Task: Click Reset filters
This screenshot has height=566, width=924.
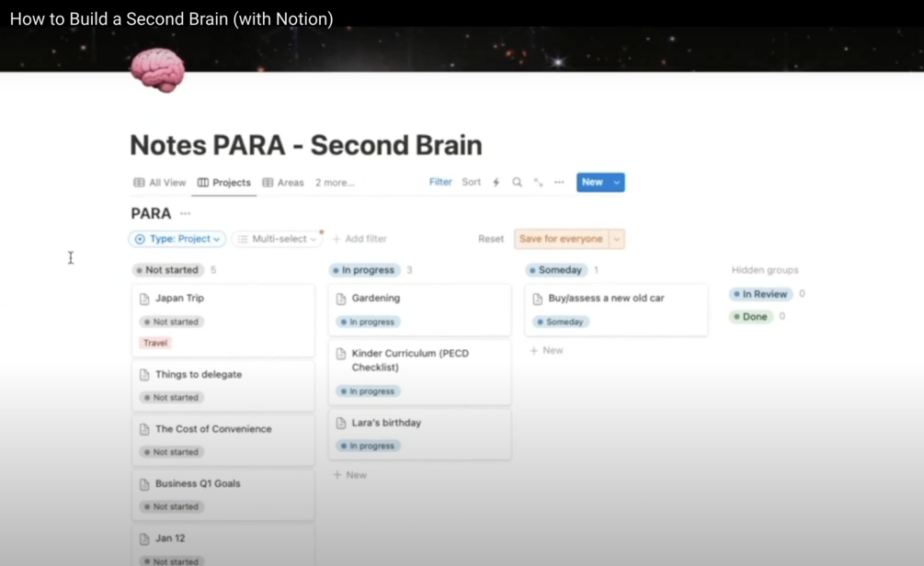Action: pos(491,239)
